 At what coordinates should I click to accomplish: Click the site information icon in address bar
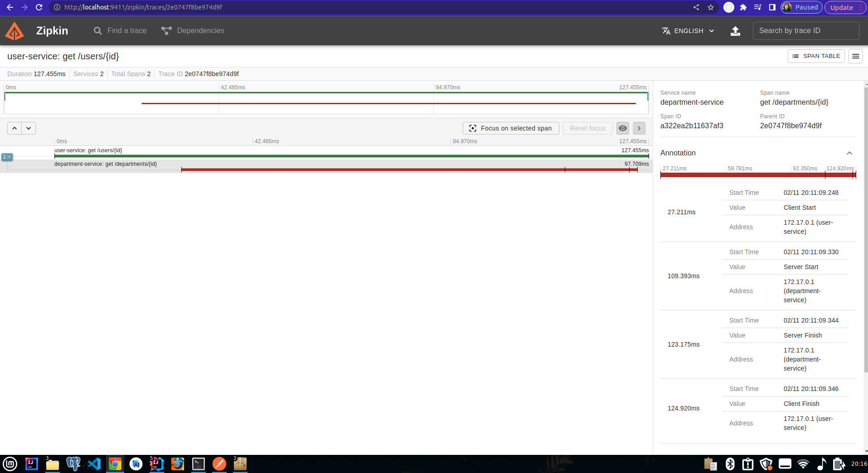click(x=57, y=7)
